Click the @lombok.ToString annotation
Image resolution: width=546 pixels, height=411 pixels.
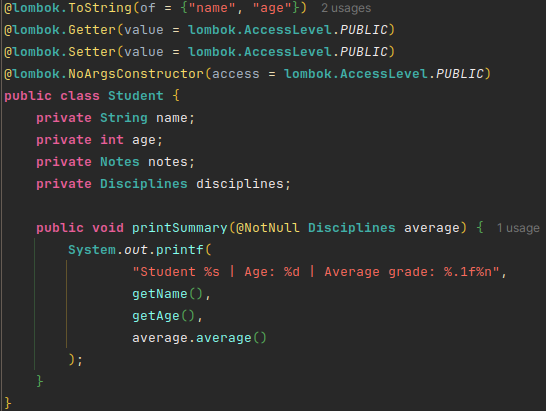(68, 8)
